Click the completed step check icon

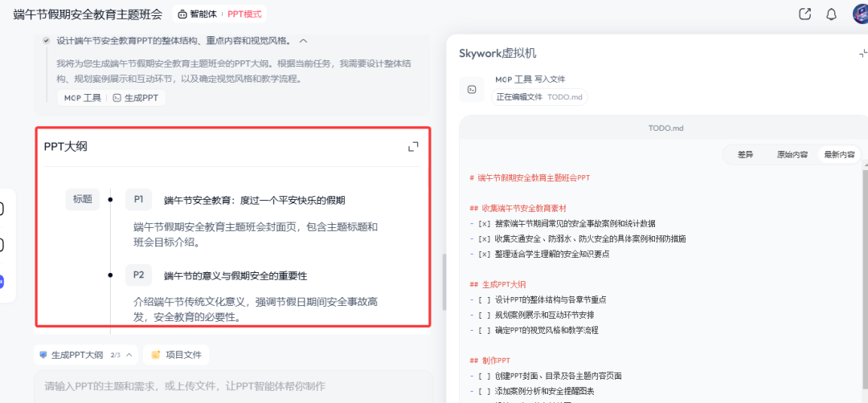47,40
